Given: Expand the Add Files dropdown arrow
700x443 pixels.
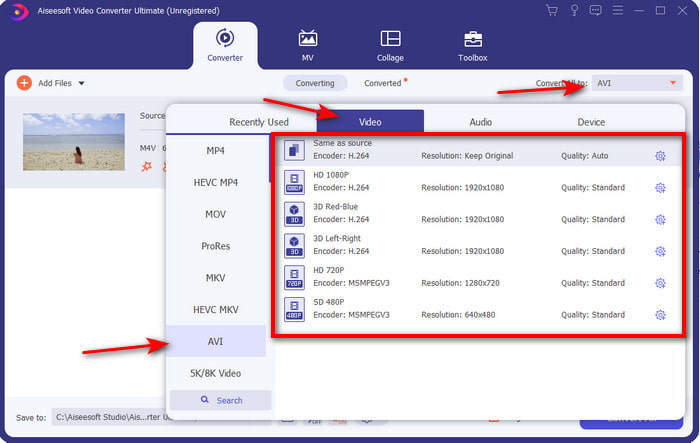Looking at the screenshot, I should (81, 83).
